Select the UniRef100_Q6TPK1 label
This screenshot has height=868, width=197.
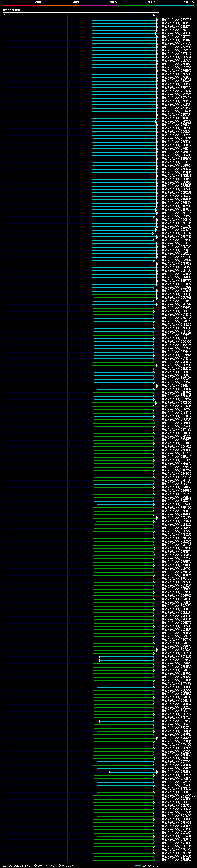tap(177, 108)
